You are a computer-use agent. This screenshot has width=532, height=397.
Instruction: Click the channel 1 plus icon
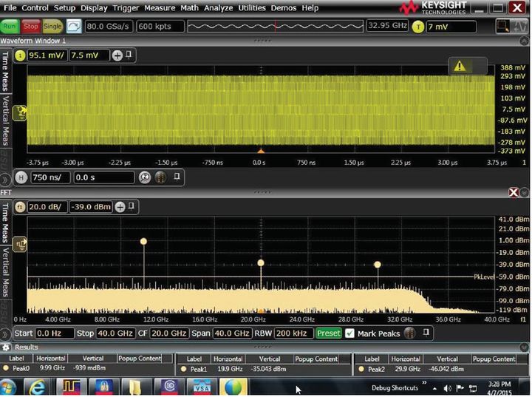117,55
